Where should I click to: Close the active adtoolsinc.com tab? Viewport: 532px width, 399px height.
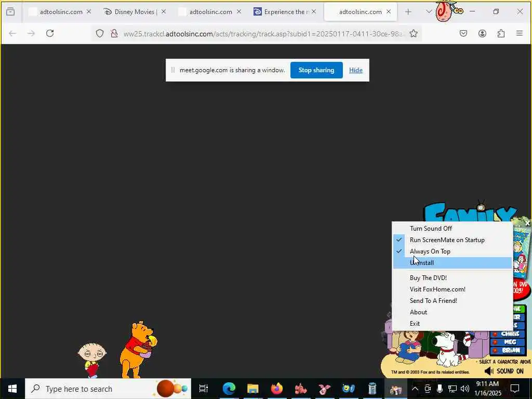(389, 12)
